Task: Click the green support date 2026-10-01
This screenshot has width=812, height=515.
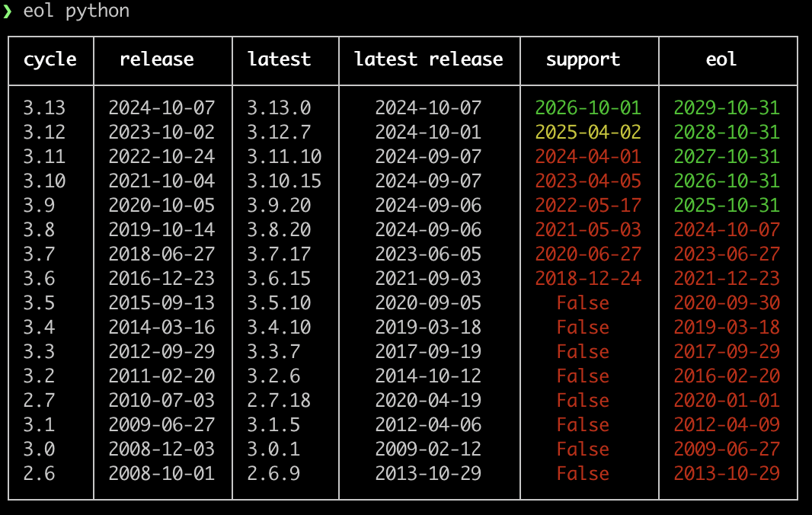Action: [588, 107]
